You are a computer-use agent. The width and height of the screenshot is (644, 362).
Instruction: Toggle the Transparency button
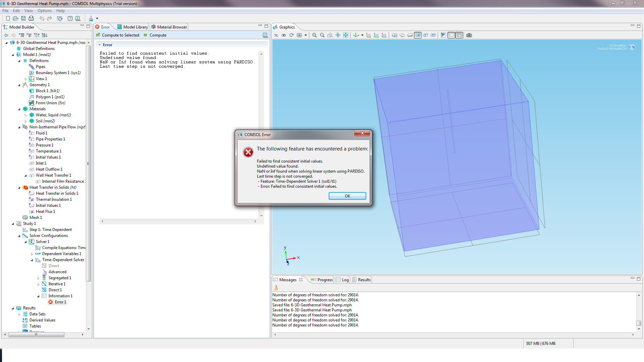click(451, 35)
